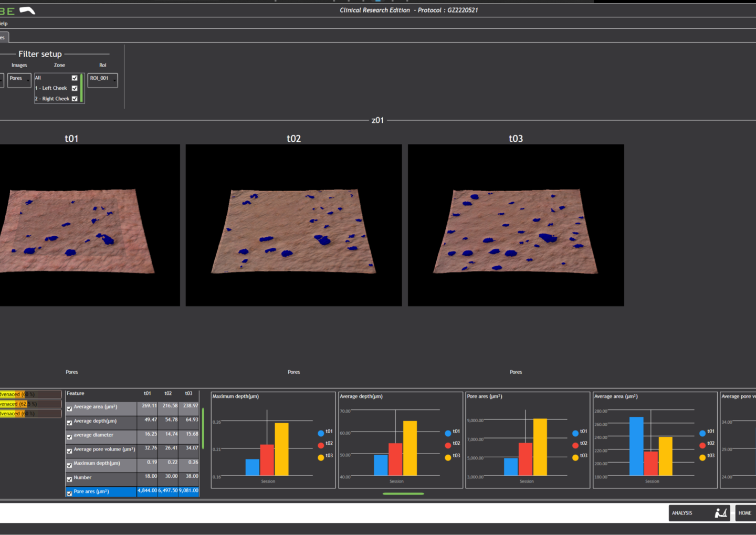Open the Images dropdown showing Pores
Image resolution: width=756 pixels, height=535 pixels.
click(x=19, y=80)
